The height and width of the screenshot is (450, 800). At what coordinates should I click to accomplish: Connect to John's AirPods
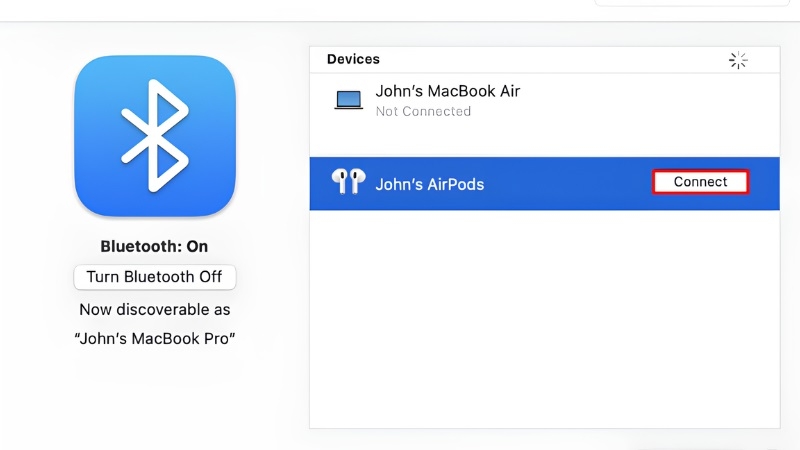coord(700,182)
